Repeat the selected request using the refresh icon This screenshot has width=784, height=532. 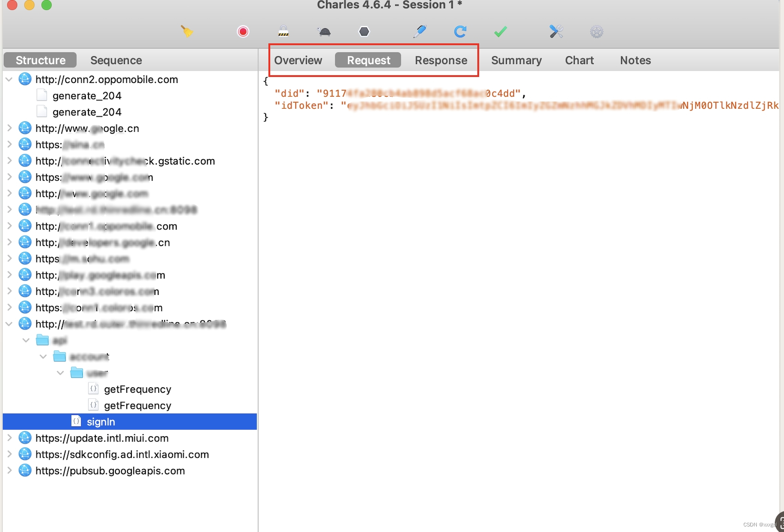click(x=460, y=31)
